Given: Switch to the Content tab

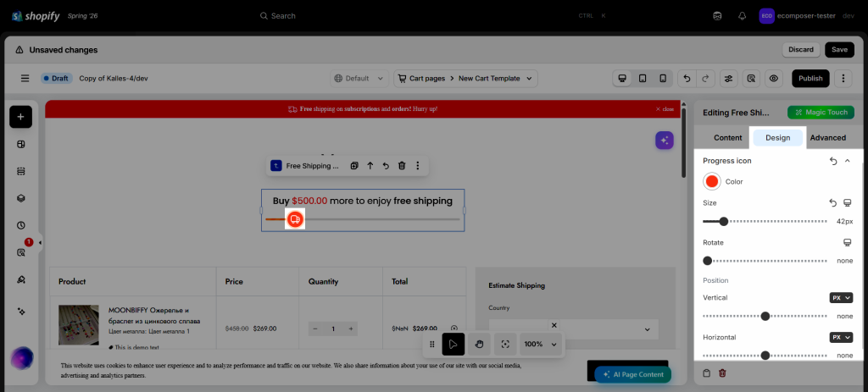Looking at the screenshot, I should tap(727, 138).
